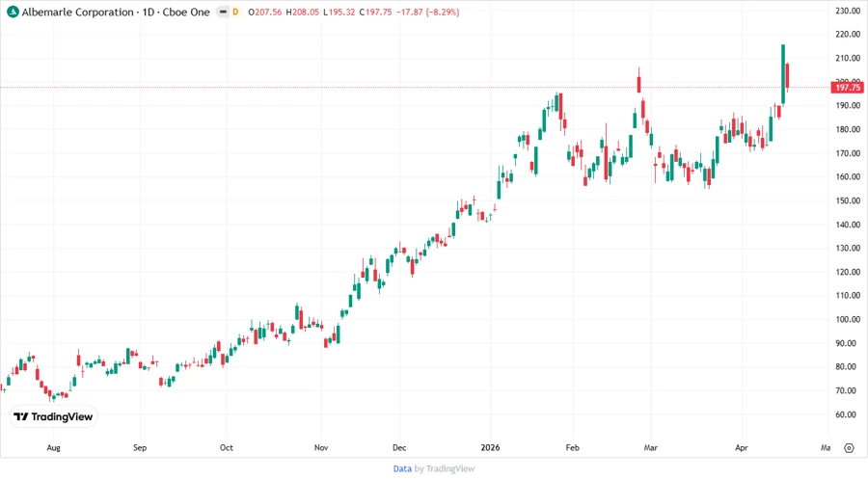Click the 210.00 price axis label

tap(848, 58)
